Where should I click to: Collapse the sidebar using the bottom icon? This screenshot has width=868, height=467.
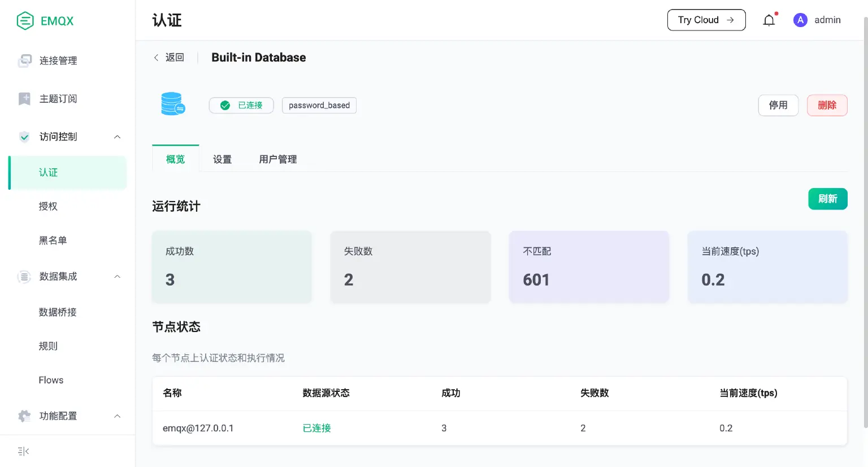[x=23, y=451]
